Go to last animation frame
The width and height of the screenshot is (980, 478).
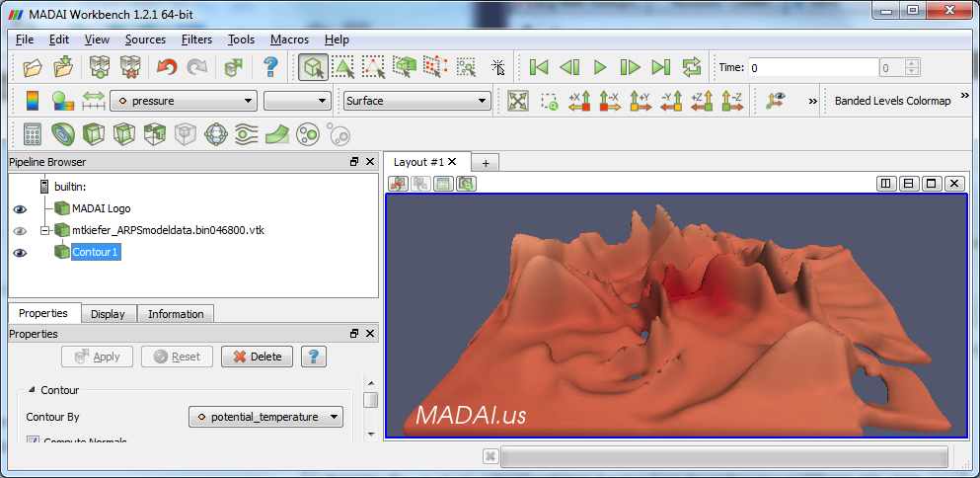[x=660, y=67]
